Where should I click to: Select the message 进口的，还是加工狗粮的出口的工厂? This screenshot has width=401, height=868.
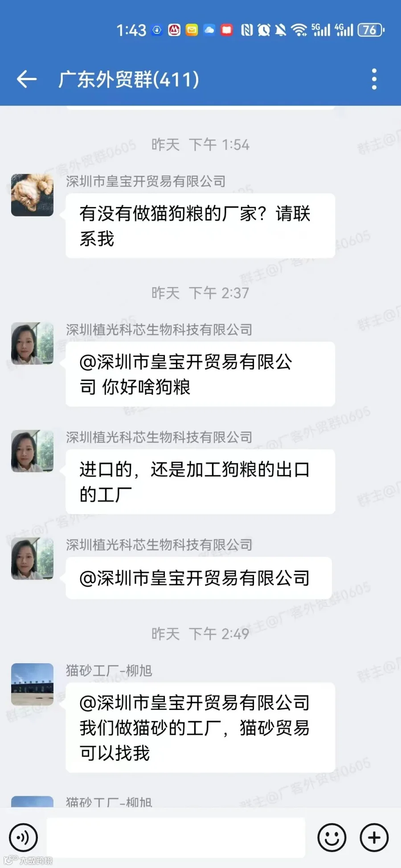coord(200,482)
